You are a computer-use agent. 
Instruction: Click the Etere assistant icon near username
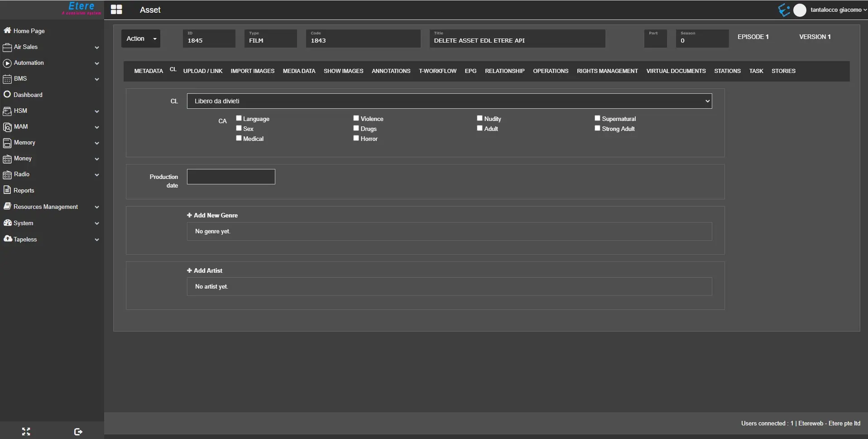pyautogui.click(x=783, y=10)
